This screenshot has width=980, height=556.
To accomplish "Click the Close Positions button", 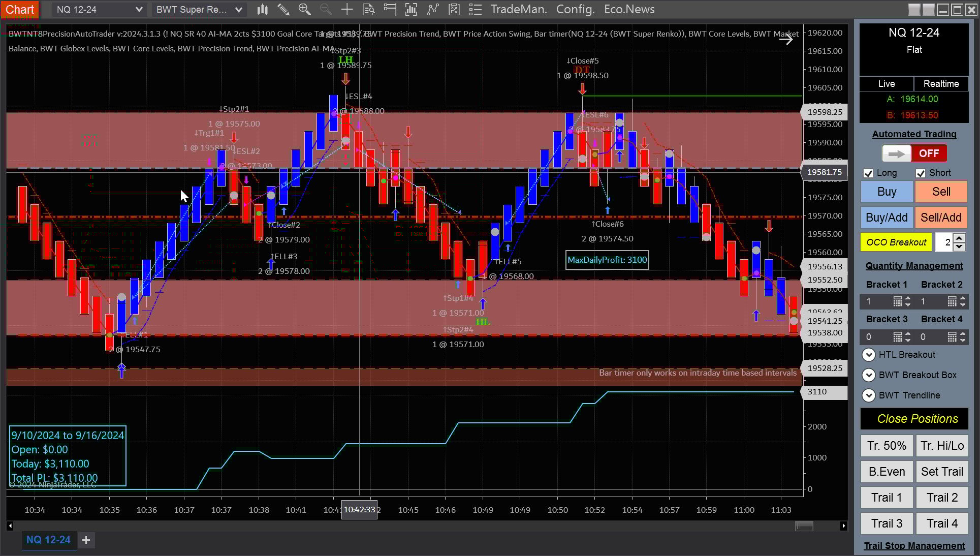I will tap(914, 419).
